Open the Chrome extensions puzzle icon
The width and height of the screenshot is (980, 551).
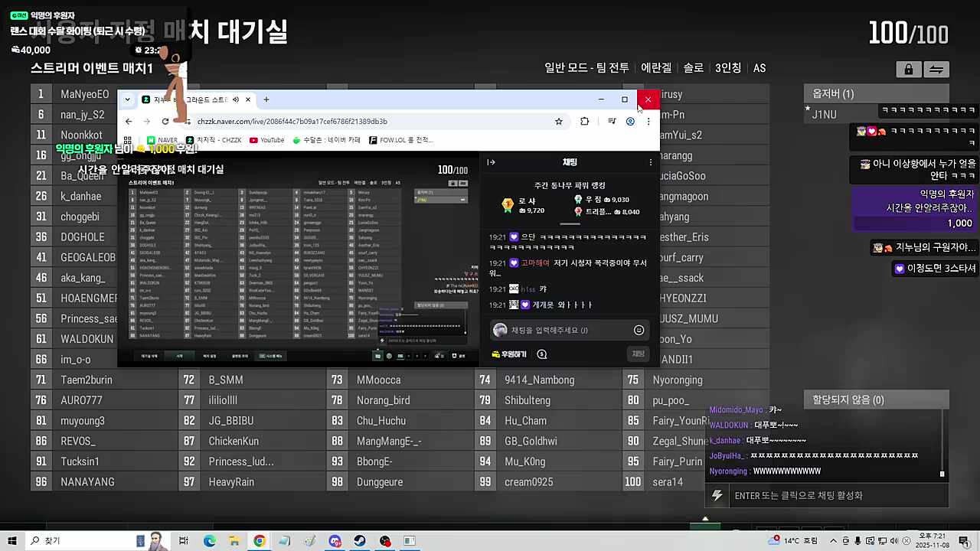584,121
